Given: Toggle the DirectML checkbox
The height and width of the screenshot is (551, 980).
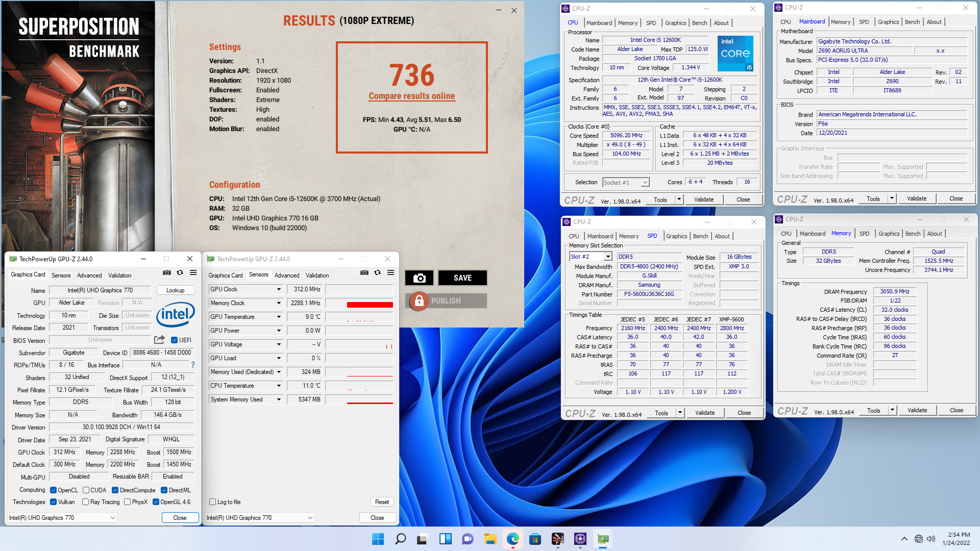Looking at the screenshot, I should pos(164,490).
